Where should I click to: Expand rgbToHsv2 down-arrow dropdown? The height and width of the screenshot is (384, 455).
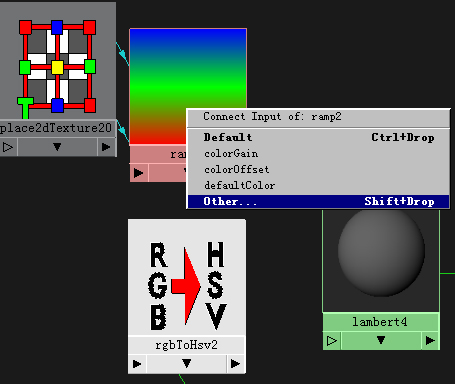(x=187, y=364)
